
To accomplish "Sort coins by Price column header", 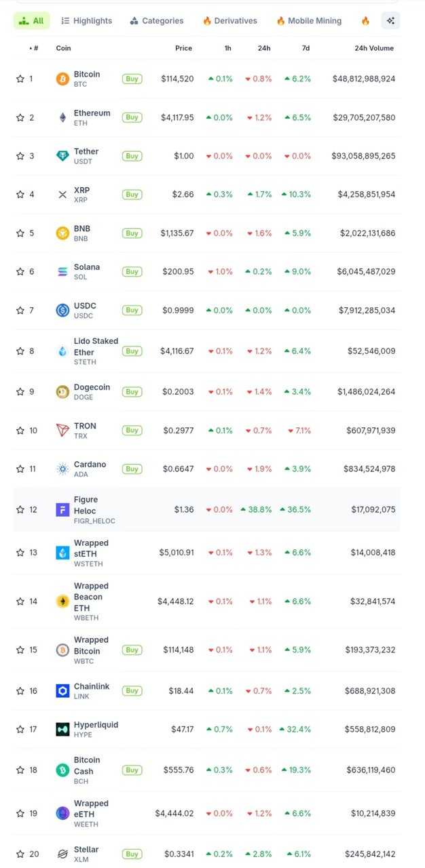I will pyautogui.click(x=183, y=49).
